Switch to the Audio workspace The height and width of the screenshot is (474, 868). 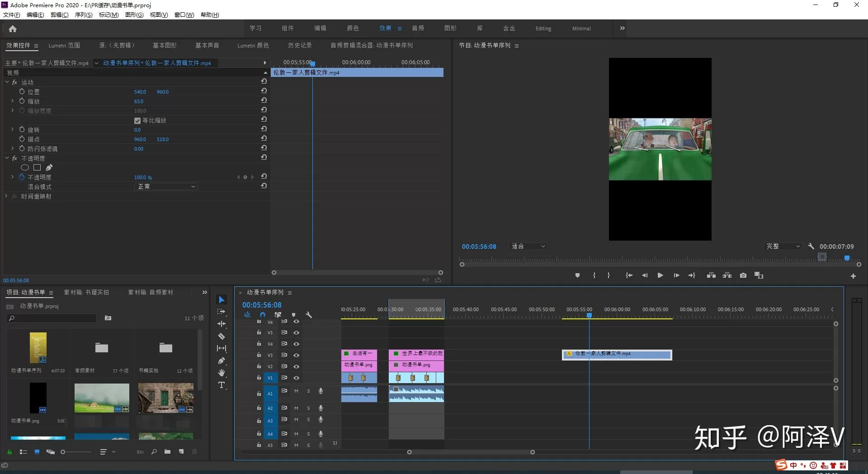coord(418,28)
